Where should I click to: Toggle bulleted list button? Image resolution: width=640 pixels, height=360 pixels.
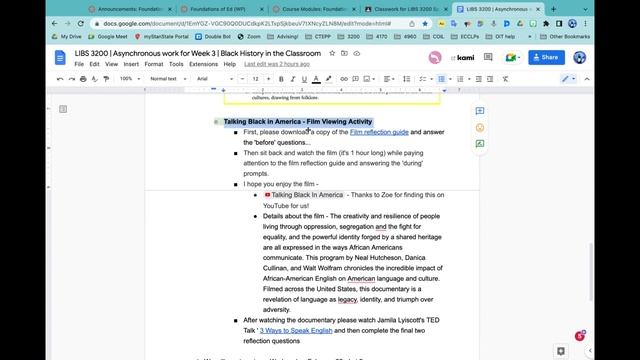tap(441, 79)
